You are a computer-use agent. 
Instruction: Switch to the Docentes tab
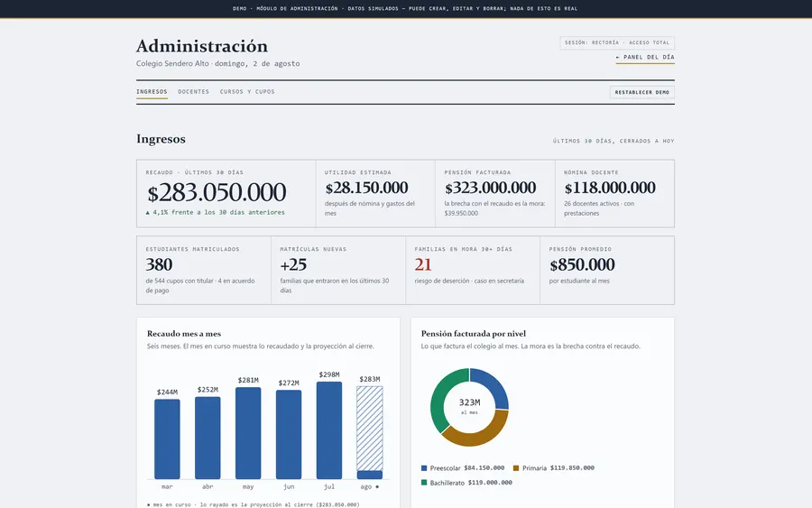(x=193, y=92)
